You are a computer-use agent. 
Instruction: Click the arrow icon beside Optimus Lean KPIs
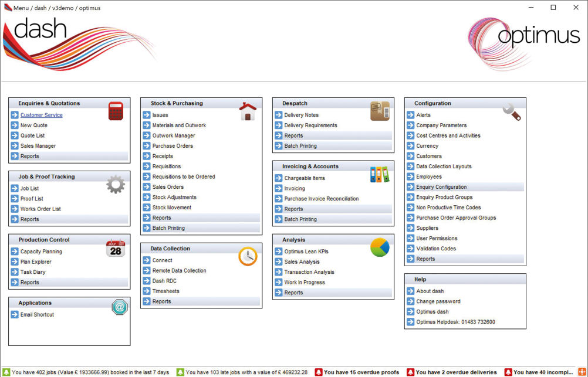click(279, 252)
